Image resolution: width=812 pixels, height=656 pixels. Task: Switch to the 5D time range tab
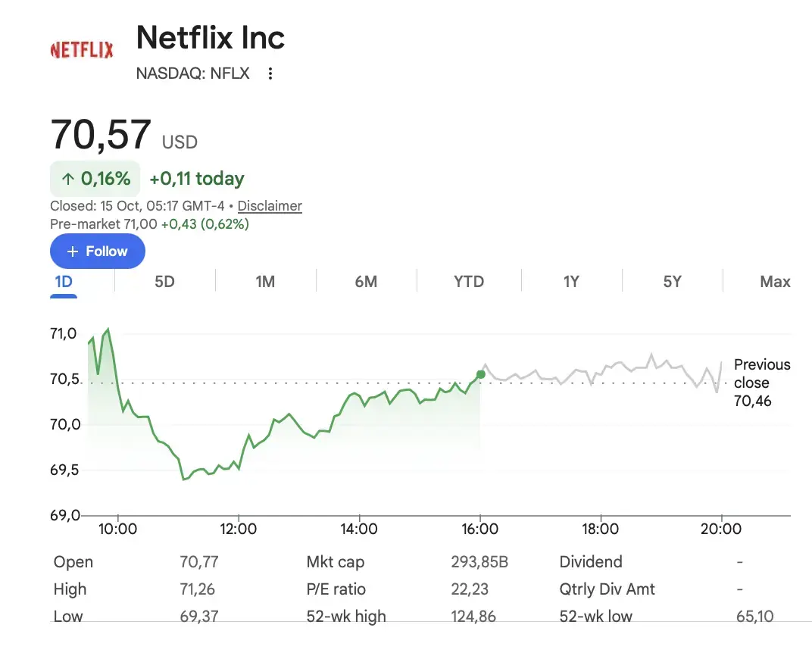click(164, 282)
